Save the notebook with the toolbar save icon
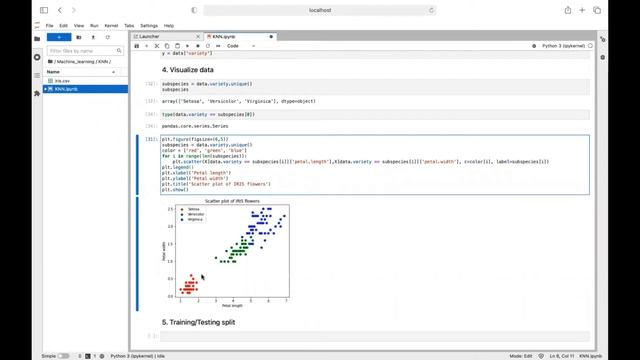 coord(137,46)
